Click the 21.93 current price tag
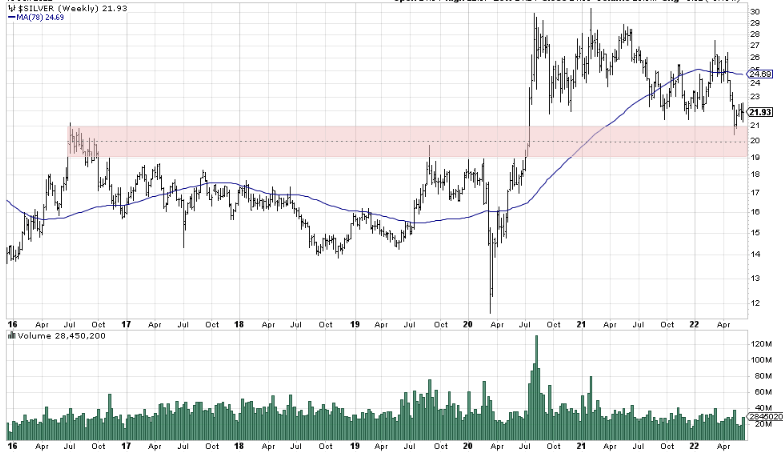 click(761, 111)
